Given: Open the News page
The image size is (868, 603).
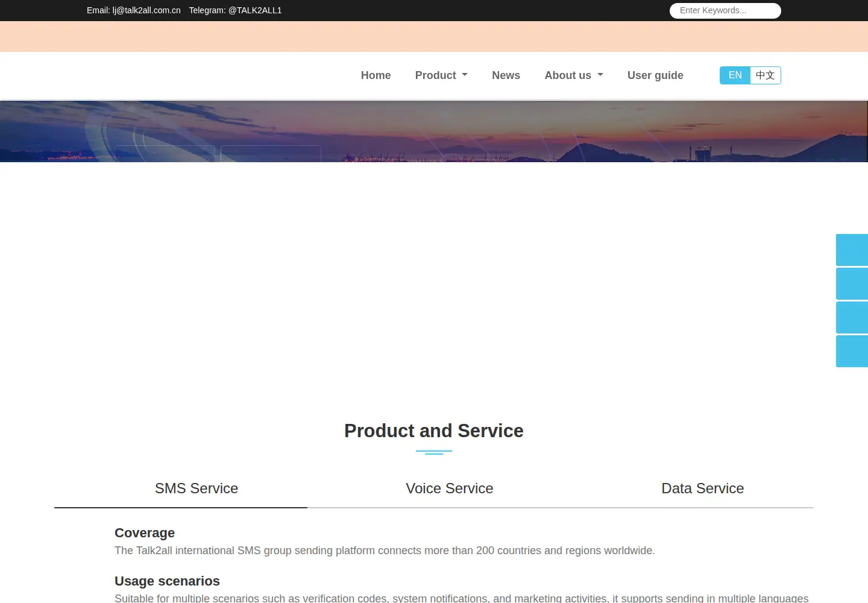Looking at the screenshot, I should point(506,75).
